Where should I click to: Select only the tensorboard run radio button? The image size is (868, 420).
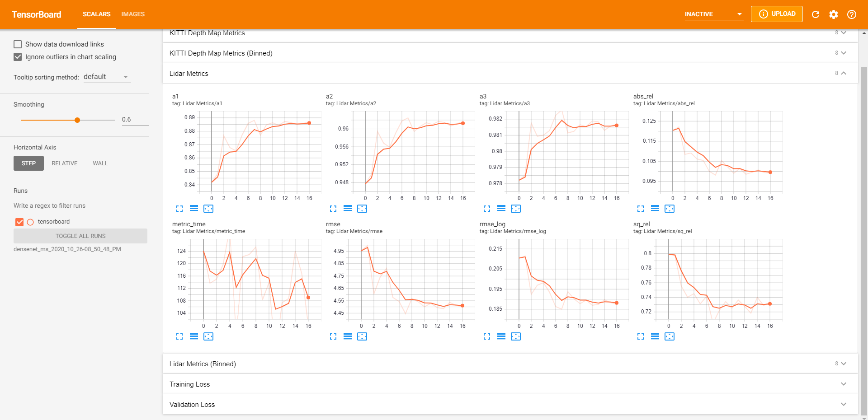pyautogui.click(x=30, y=222)
